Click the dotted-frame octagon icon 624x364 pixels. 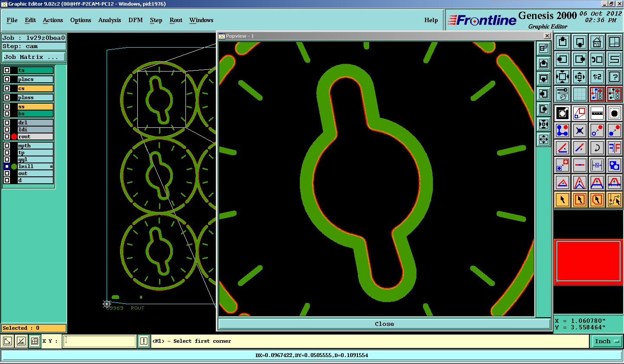[614, 113]
